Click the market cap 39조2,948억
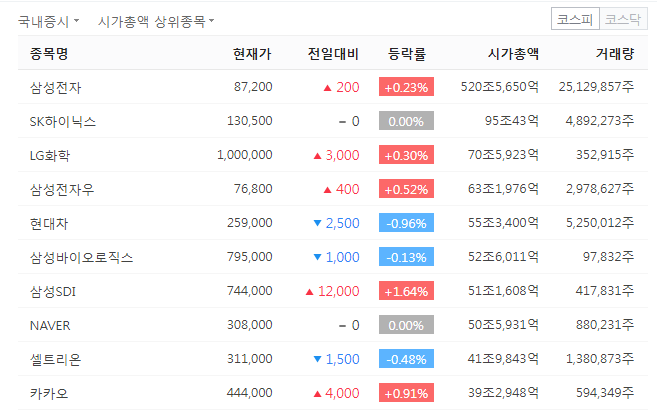This screenshot has width=657, height=415. (x=503, y=392)
